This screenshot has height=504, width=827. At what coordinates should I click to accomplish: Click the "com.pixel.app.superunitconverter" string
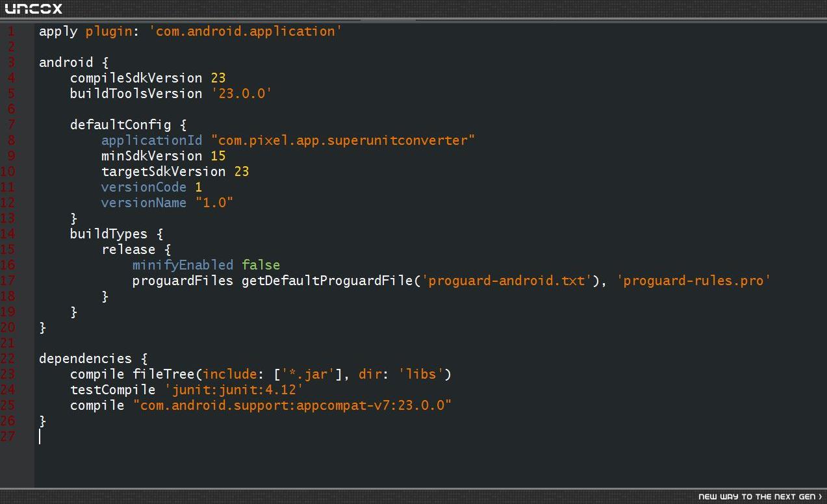(343, 140)
